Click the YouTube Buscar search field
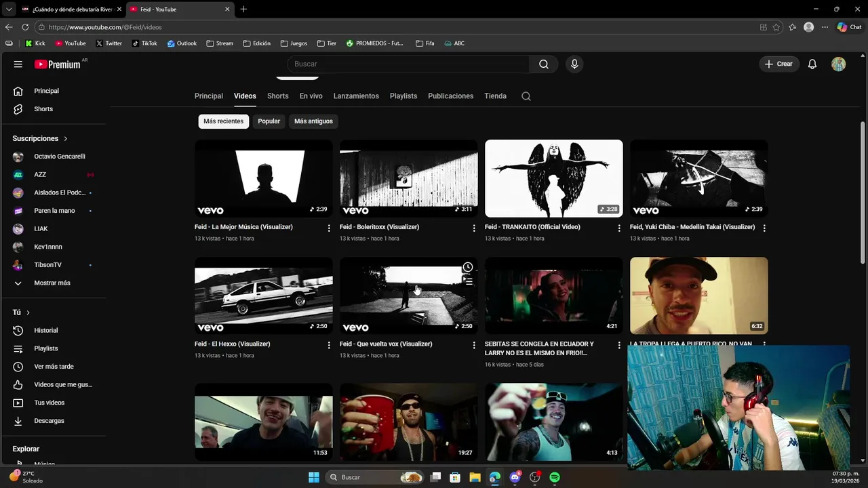Screen dimensions: 868x488 pos(408,64)
